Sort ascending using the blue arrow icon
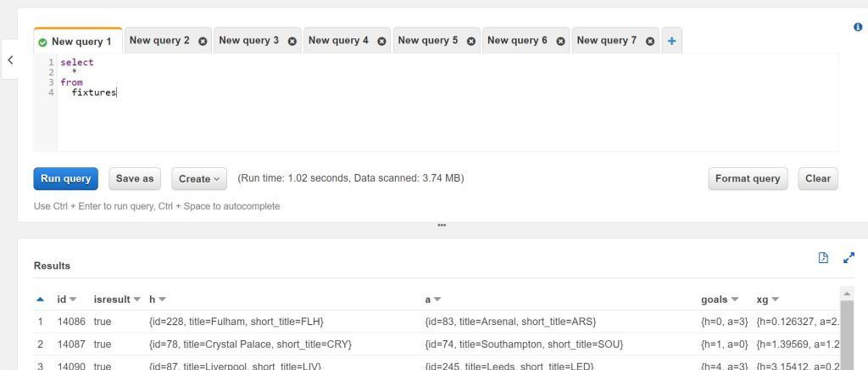 40,300
